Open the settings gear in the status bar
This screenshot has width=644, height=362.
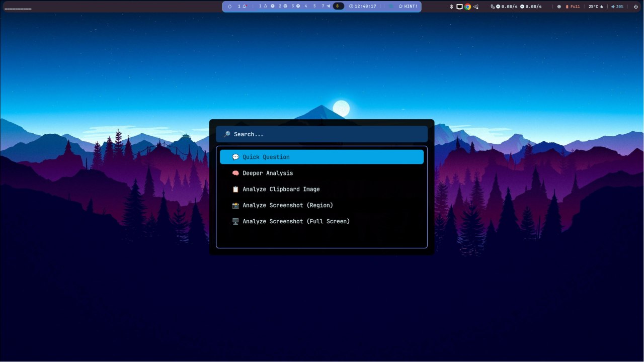pos(559,7)
